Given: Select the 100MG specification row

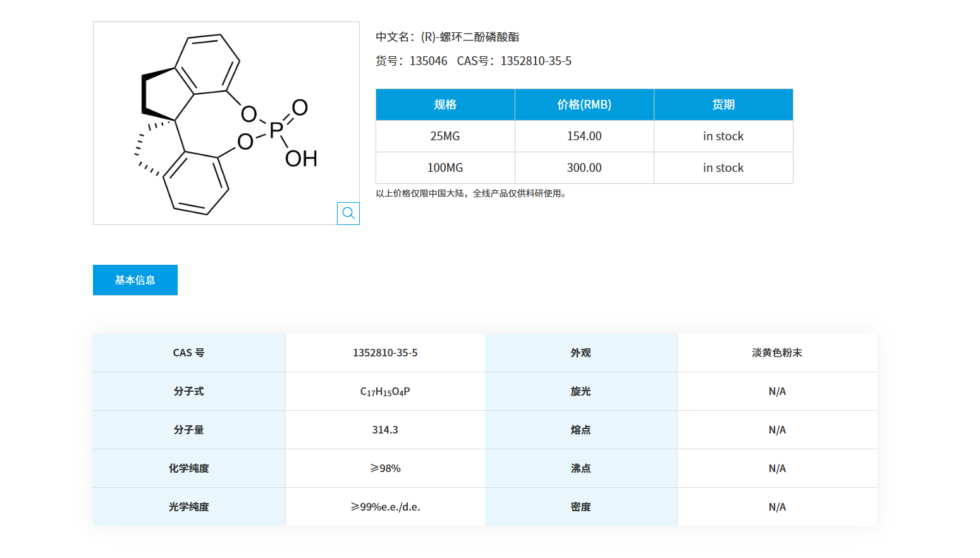Looking at the screenshot, I should point(444,167).
